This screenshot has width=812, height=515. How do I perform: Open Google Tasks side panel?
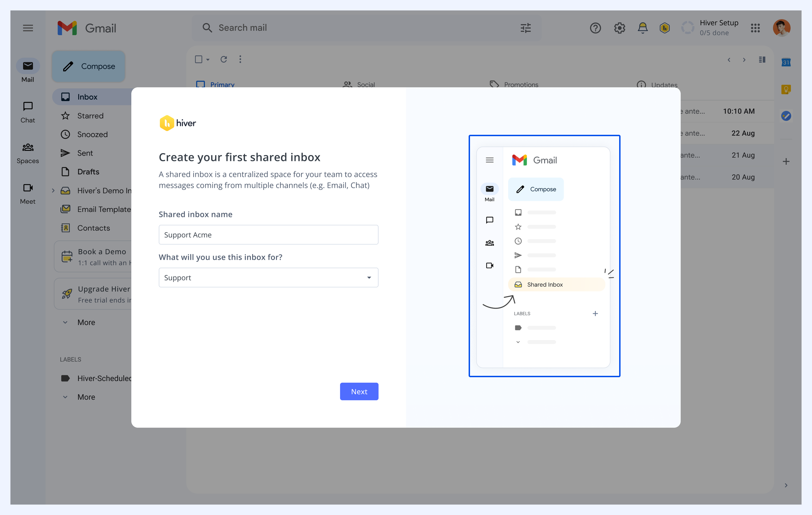tap(786, 116)
